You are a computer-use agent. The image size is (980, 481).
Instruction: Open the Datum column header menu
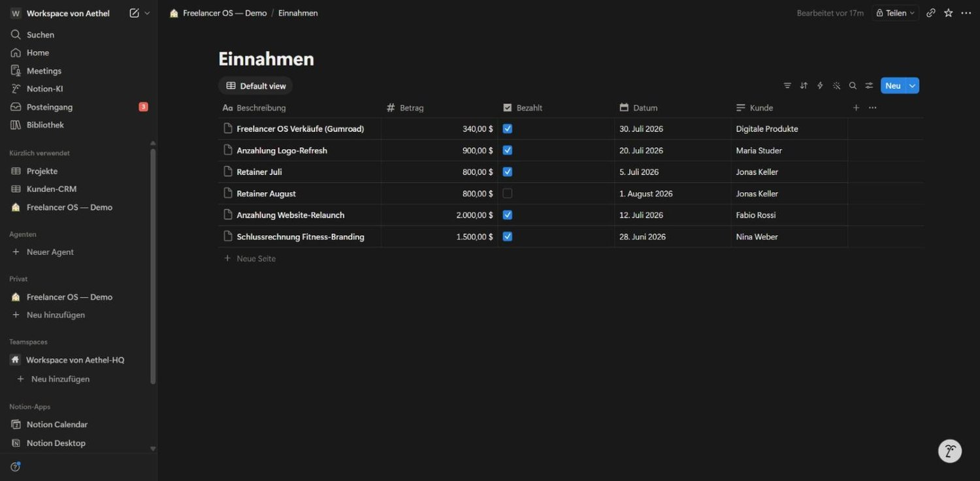pyautogui.click(x=673, y=108)
